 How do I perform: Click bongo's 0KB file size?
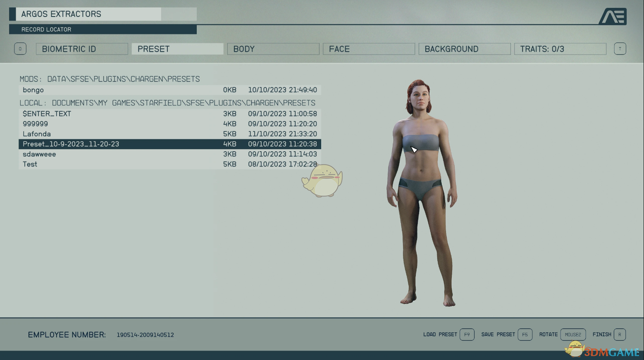coord(230,90)
